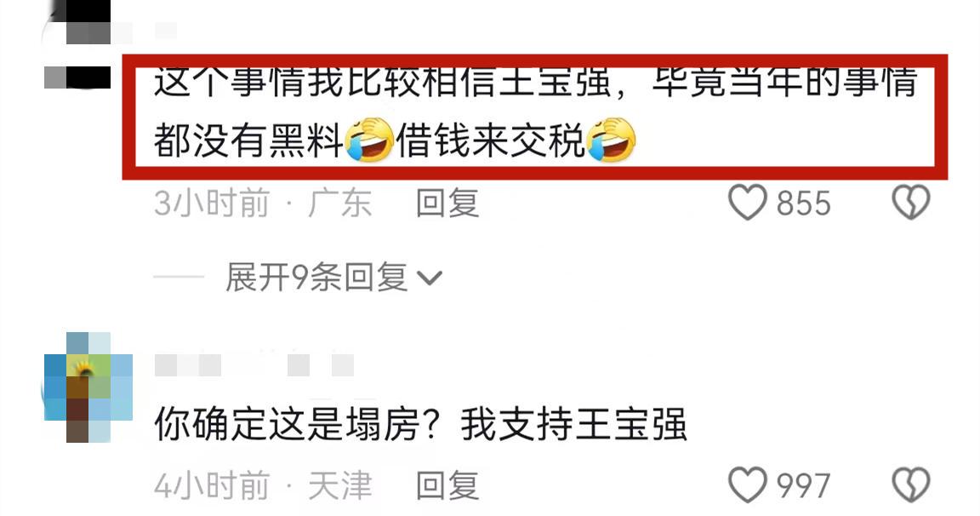The height and width of the screenshot is (516, 980).
Task: Like the Guangdong comment with 855 likes
Action: point(747,203)
